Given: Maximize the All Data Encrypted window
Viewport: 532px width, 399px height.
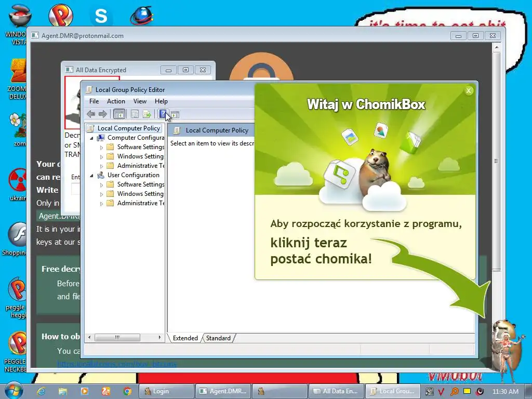Looking at the screenshot, I should [185, 70].
